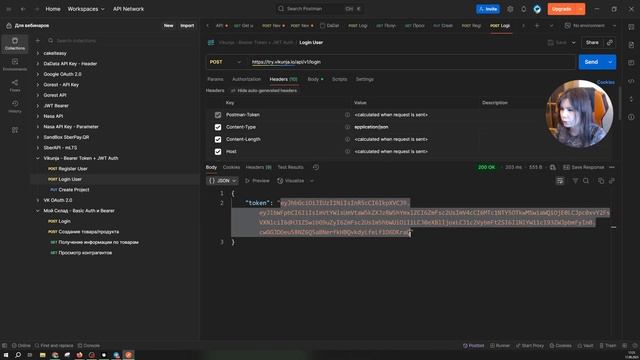The width and height of the screenshot is (640, 360).
Task: Open the Environments sidebar panel
Action: point(15,64)
